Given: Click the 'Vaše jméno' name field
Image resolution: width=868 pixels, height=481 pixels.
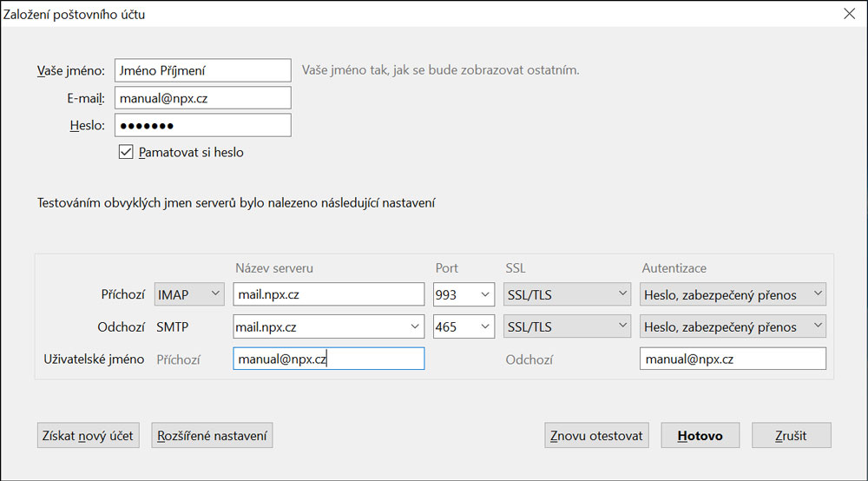Looking at the screenshot, I should pos(202,70).
